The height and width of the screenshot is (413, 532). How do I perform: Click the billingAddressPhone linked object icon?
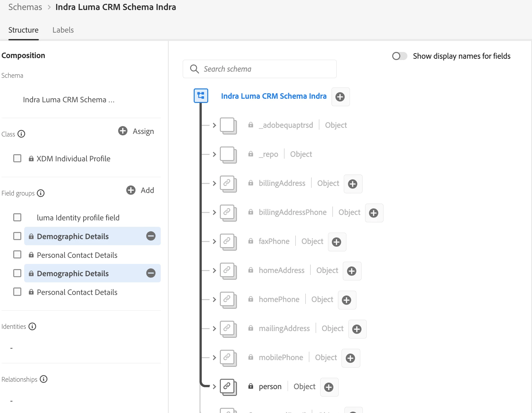[228, 213]
